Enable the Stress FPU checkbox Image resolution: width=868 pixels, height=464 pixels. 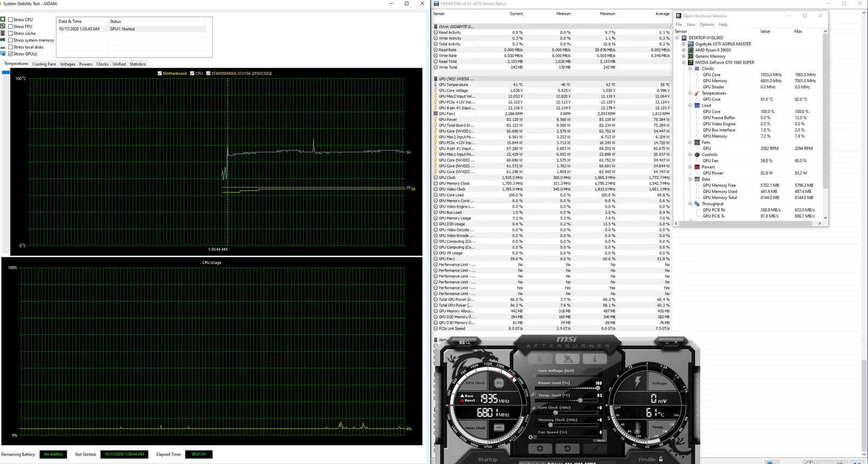10,27
